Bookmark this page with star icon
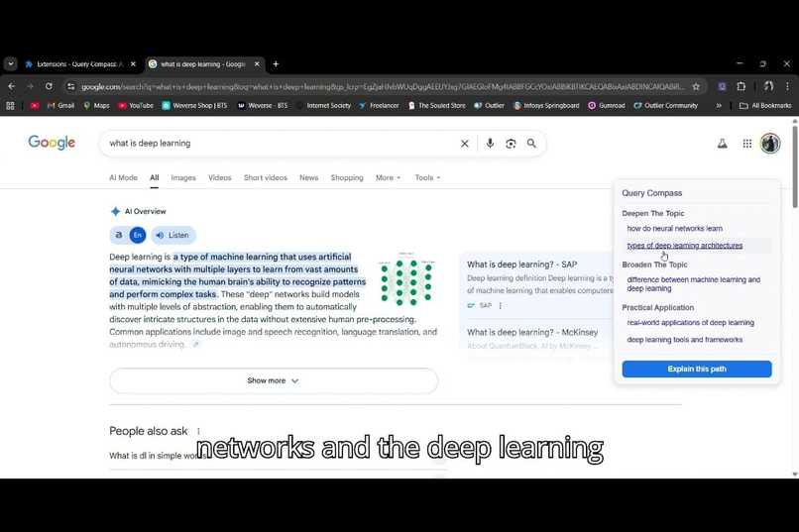 coord(696,86)
